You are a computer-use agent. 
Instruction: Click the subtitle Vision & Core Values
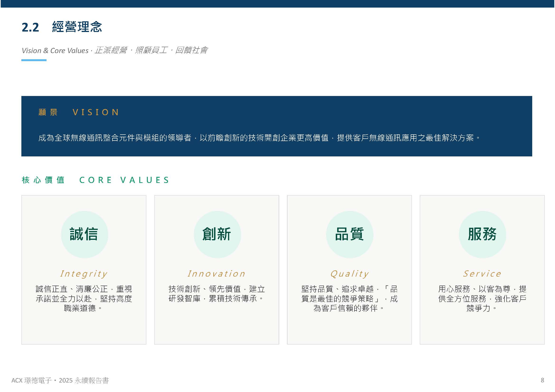click(x=55, y=50)
